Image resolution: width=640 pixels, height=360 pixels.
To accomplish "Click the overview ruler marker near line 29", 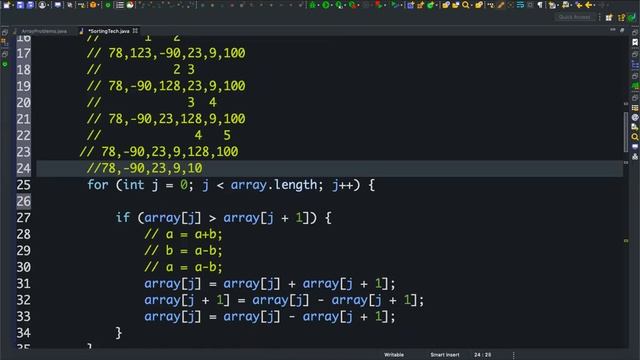I will 626,241.
